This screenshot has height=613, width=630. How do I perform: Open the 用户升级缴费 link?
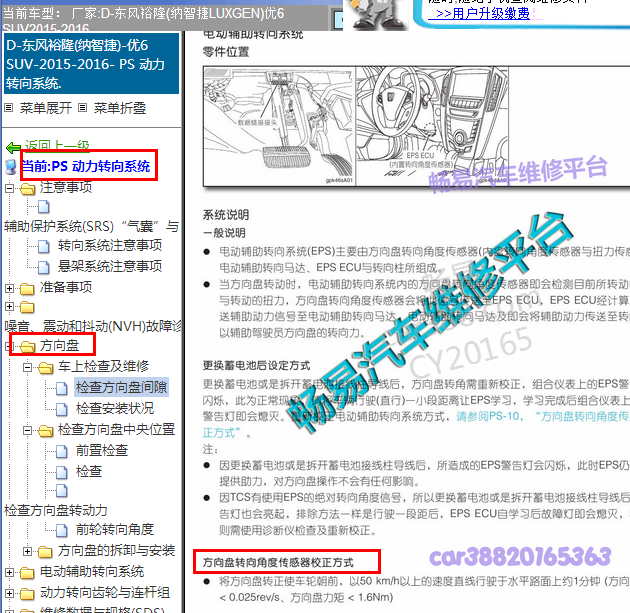(482, 13)
